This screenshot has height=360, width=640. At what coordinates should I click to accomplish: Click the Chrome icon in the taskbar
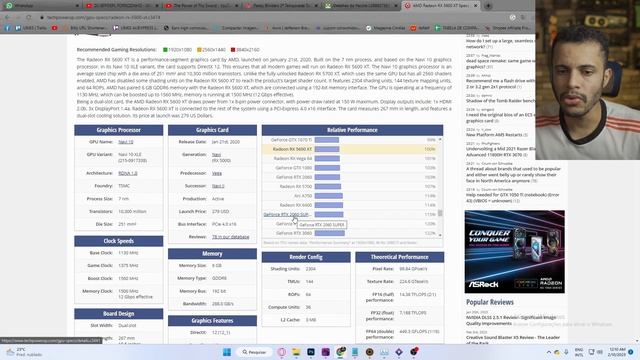click(340, 352)
